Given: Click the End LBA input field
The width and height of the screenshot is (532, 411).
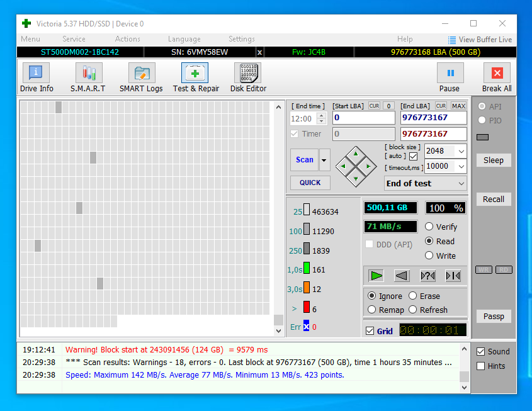Looking at the screenshot, I should coord(434,118).
